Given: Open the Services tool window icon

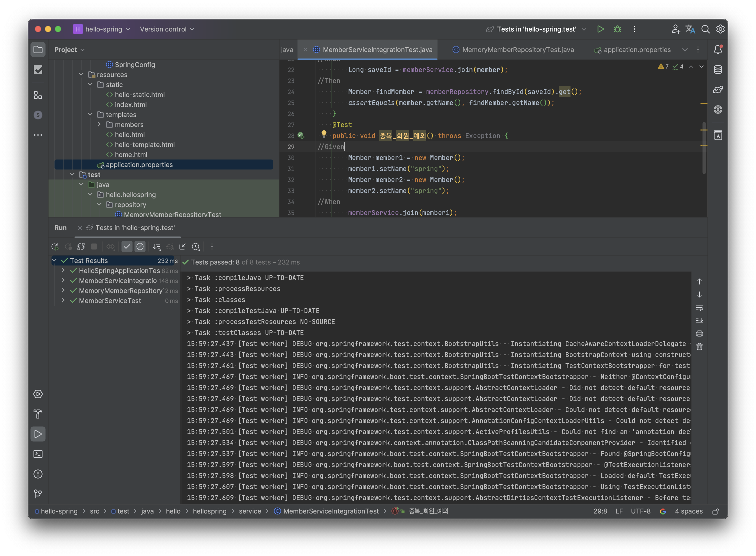Looking at the screenshot, I should tap(38, 394).
